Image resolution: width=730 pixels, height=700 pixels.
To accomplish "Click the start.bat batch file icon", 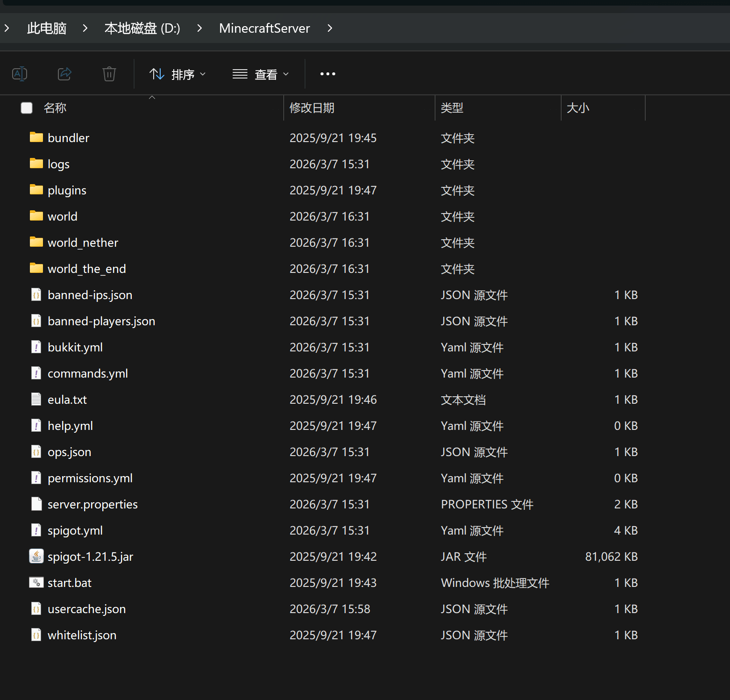I will pos(36,582).
